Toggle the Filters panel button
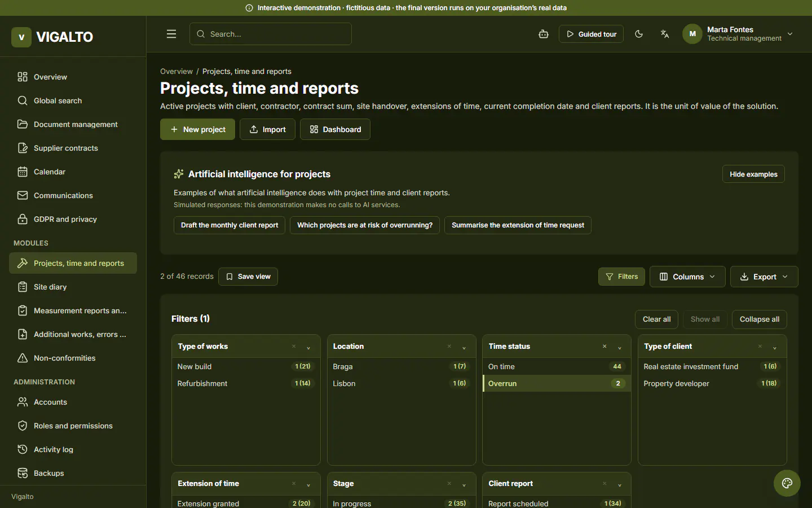 621,277
